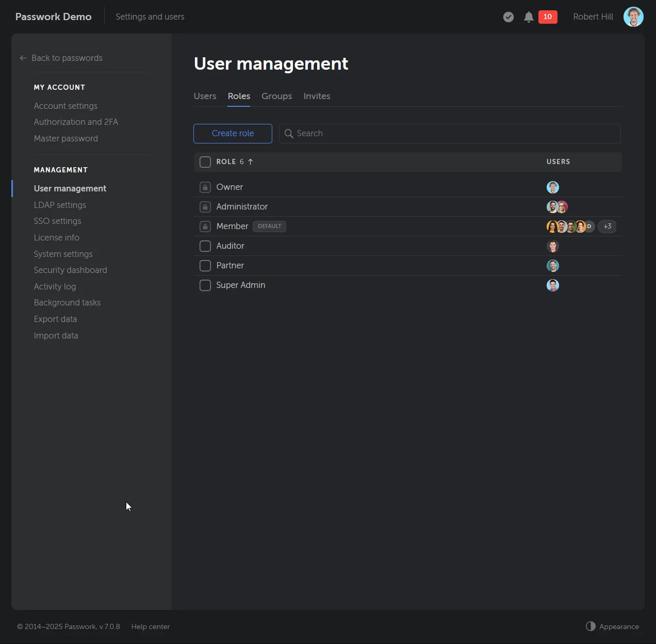Click the checkmark status icon in header
This screenshot has width=656, height=644.
point(509,17)
